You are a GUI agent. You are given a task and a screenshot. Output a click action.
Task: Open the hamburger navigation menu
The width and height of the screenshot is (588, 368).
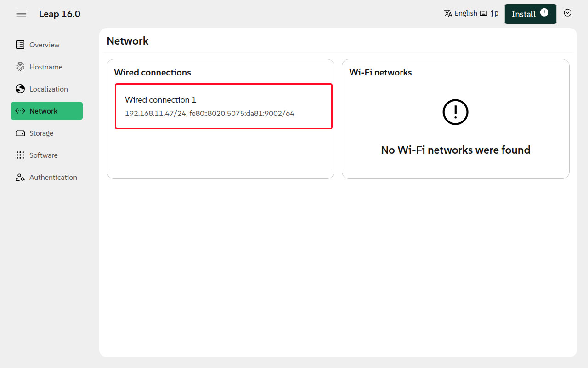21,14
